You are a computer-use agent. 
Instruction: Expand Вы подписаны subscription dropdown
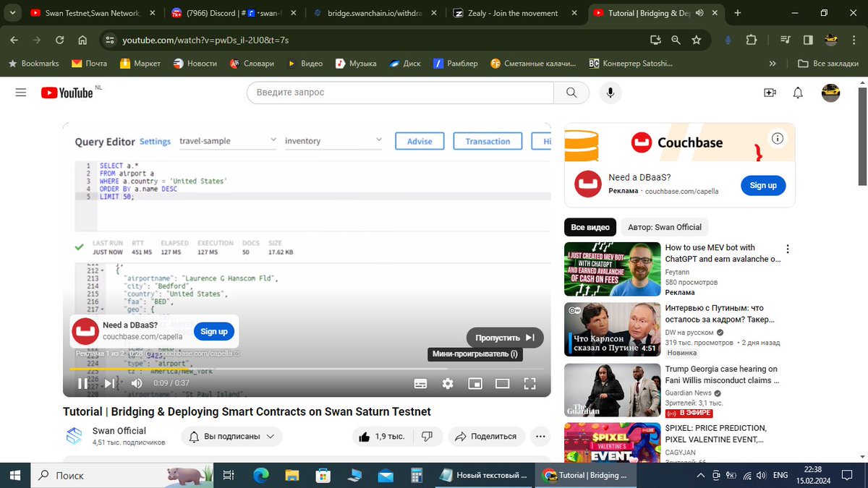[231, 436]
